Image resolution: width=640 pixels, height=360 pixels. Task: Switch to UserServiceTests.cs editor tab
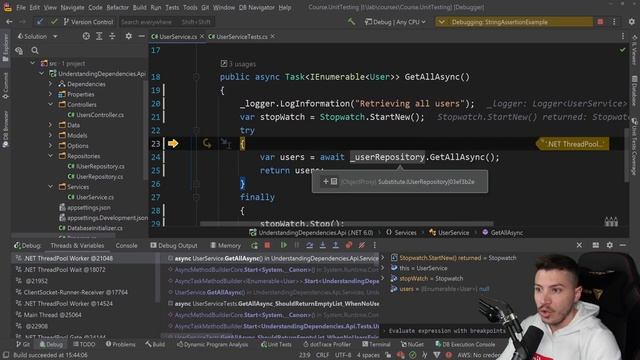click(x=238, y=36)
